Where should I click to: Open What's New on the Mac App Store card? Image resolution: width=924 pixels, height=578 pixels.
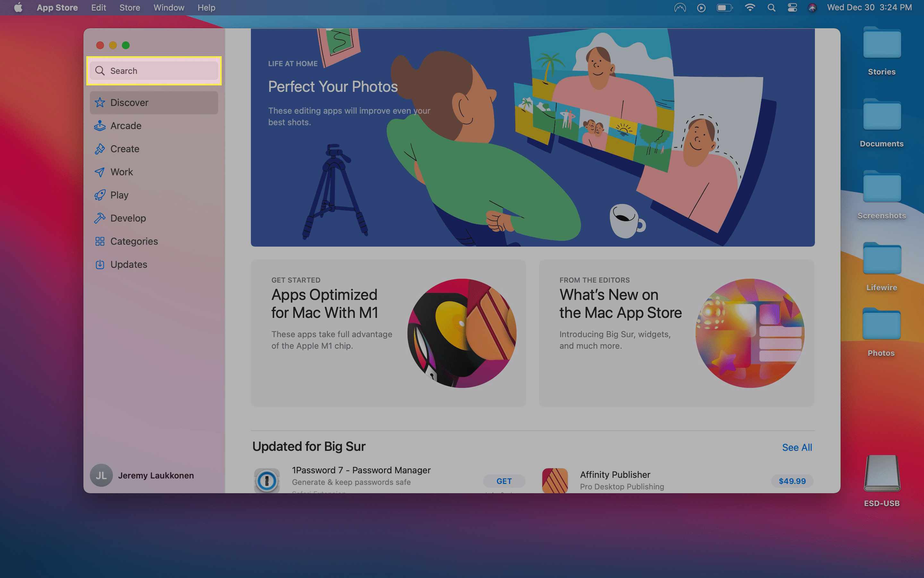676,333
